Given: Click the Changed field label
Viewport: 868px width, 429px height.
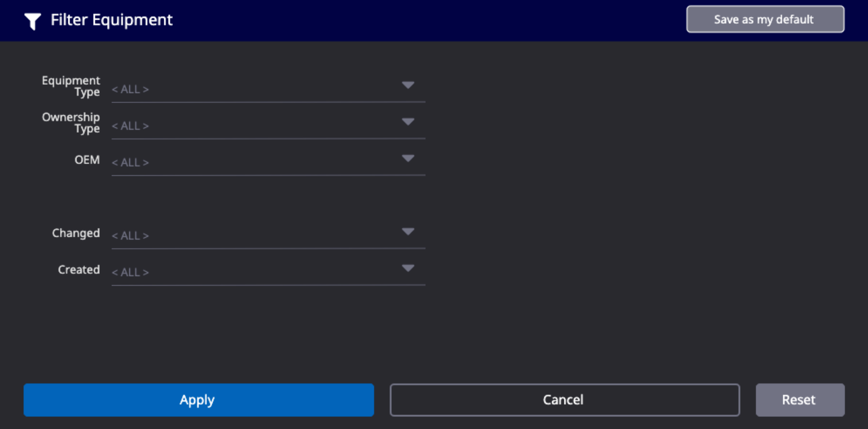Looking at the screenshot, I should [76, 233].
